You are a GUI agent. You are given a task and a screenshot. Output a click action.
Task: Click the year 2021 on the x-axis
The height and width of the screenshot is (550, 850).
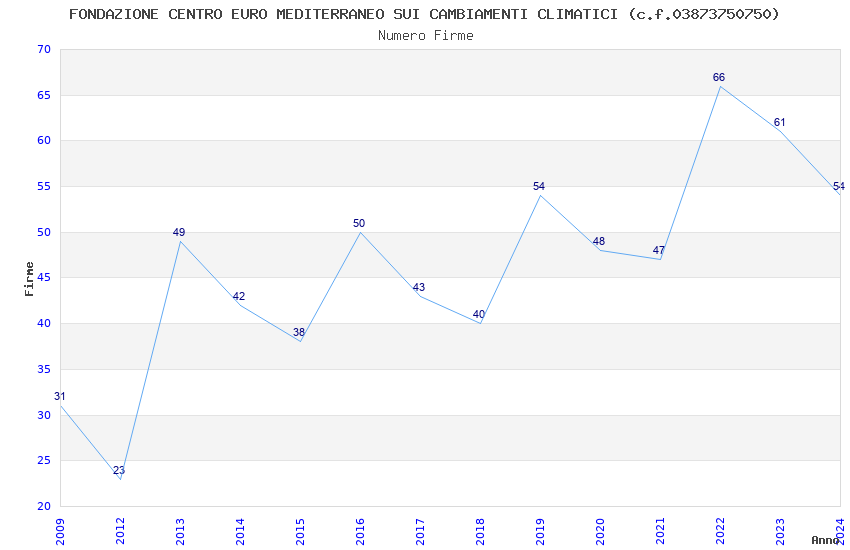(x=660, y=532)
